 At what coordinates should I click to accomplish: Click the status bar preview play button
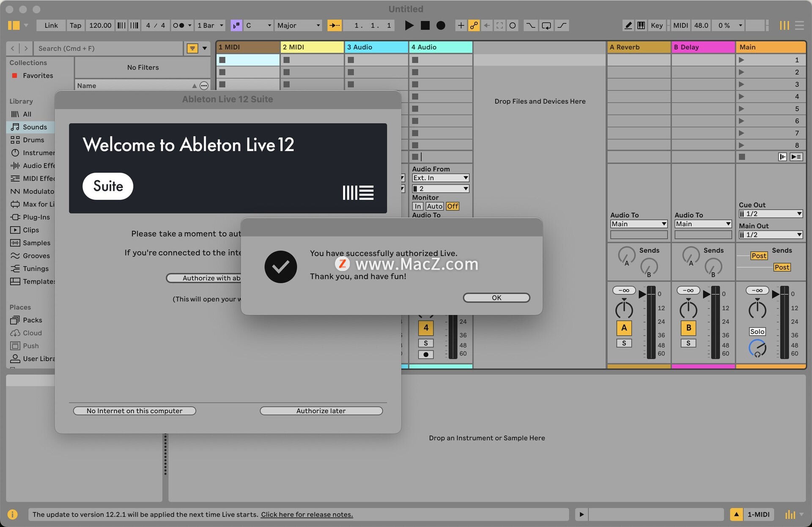[x=582, y=514]
